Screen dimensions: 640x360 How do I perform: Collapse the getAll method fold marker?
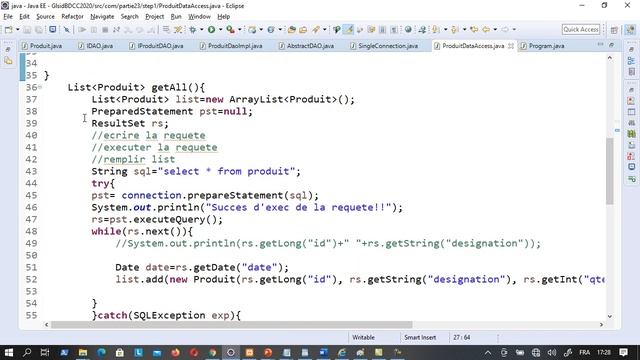40,87
